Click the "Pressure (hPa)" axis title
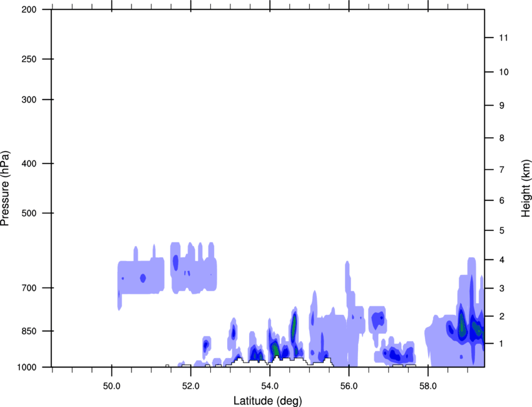Image resolution: width=532 pixels, height=407 pixels. [x=5, y=188]
